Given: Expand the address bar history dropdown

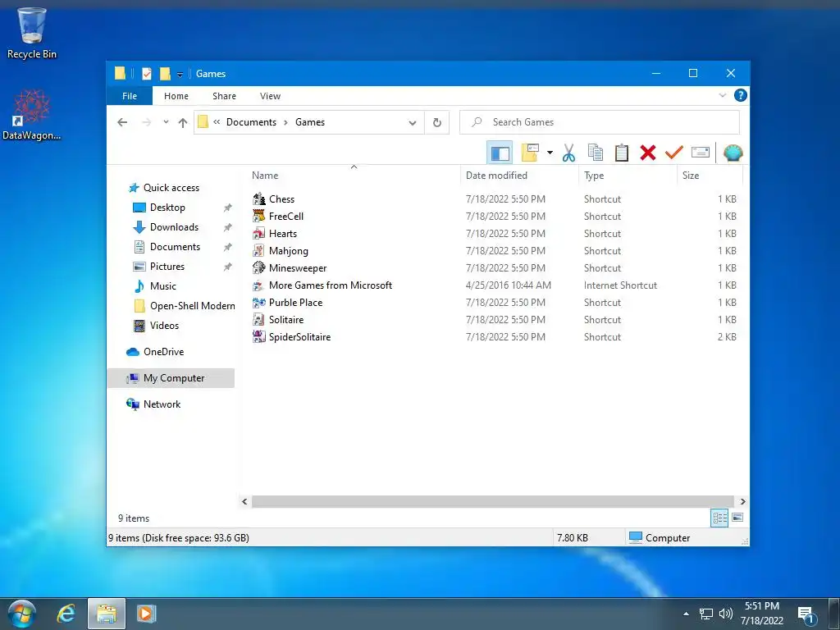Looking at the screenshot, I should point(412,123).
